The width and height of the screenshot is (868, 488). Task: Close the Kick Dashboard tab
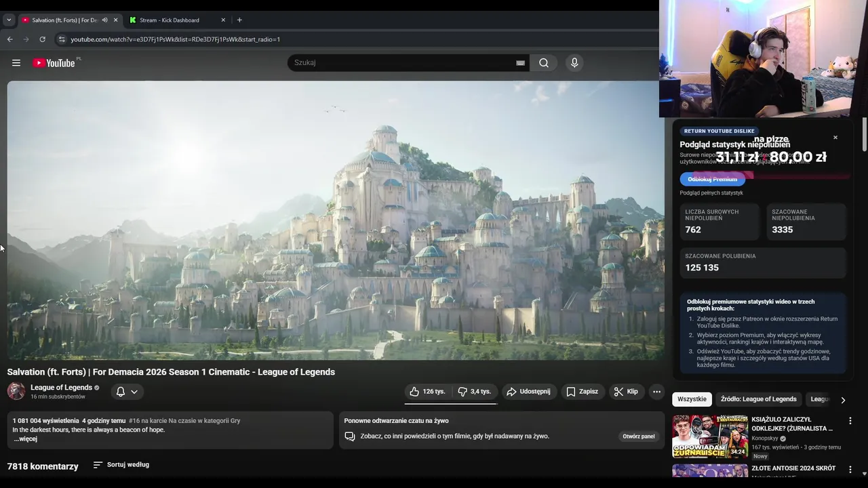223,20
